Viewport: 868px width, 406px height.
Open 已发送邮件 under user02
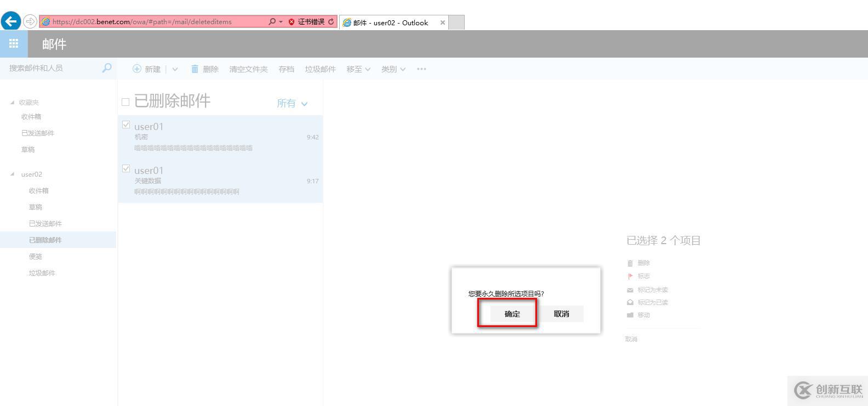[45, 223]
